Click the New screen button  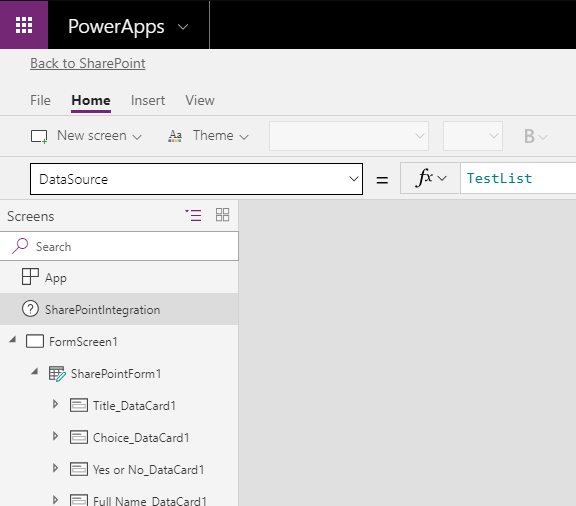(x=86, y=136)
